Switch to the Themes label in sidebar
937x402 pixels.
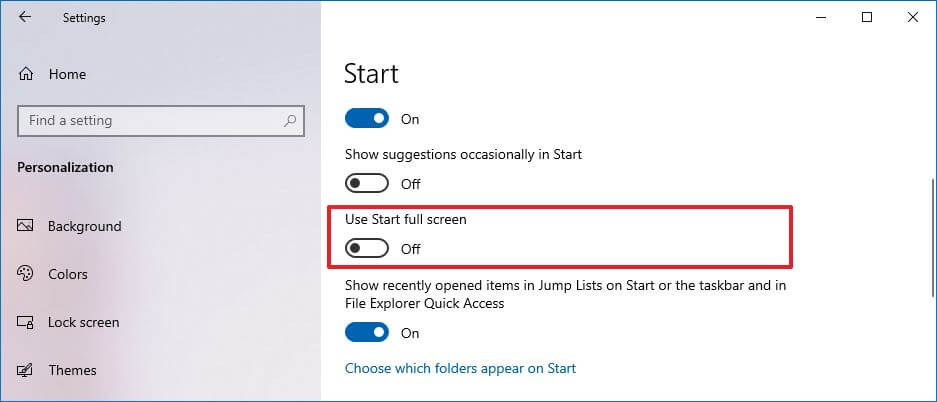tap(72, 370)
